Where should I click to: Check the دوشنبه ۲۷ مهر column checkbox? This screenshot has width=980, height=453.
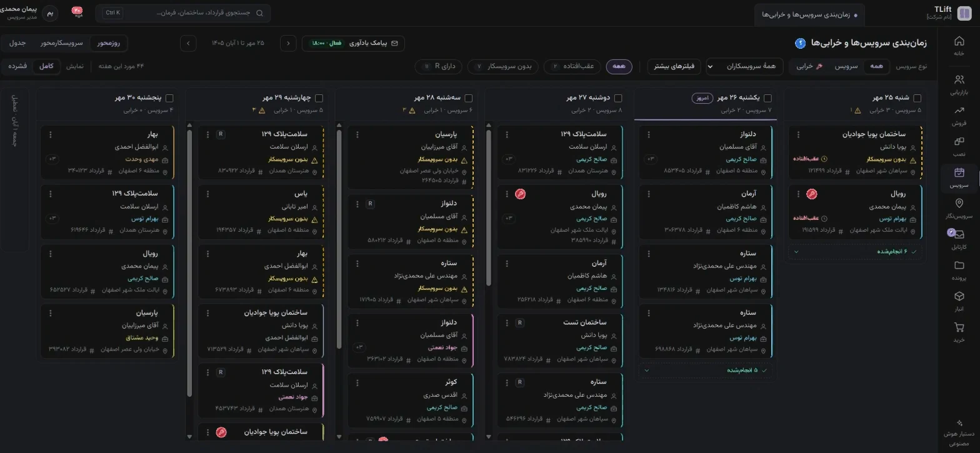(618, 98)
